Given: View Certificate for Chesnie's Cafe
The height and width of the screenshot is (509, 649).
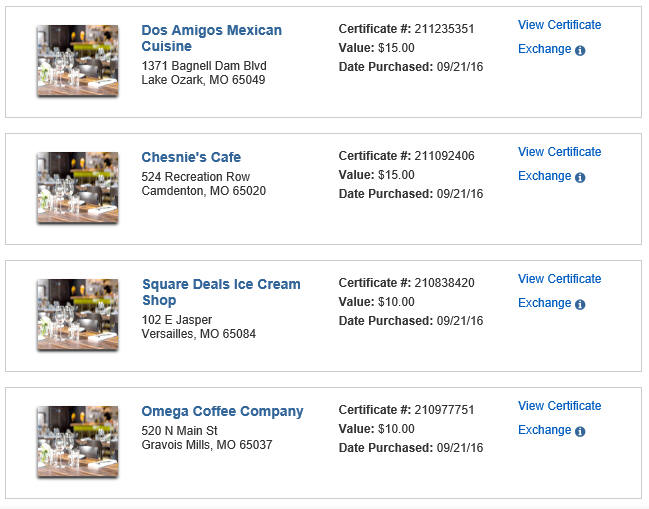Looking at the screenshot, I should pyautogui.click(x=560, y=152).
